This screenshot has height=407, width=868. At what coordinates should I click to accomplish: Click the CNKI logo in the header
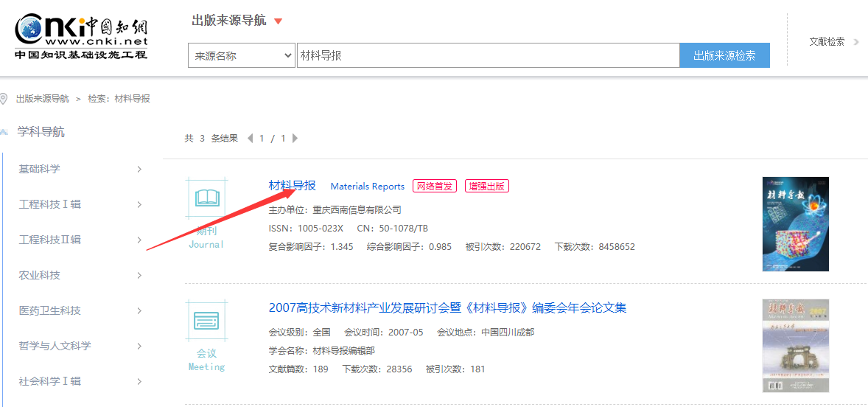click(81, 37)
